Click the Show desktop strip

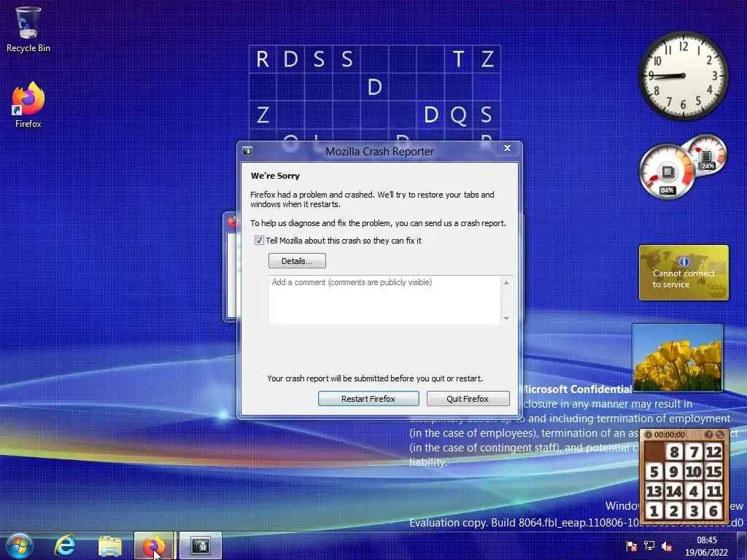(x=742, y=545)
